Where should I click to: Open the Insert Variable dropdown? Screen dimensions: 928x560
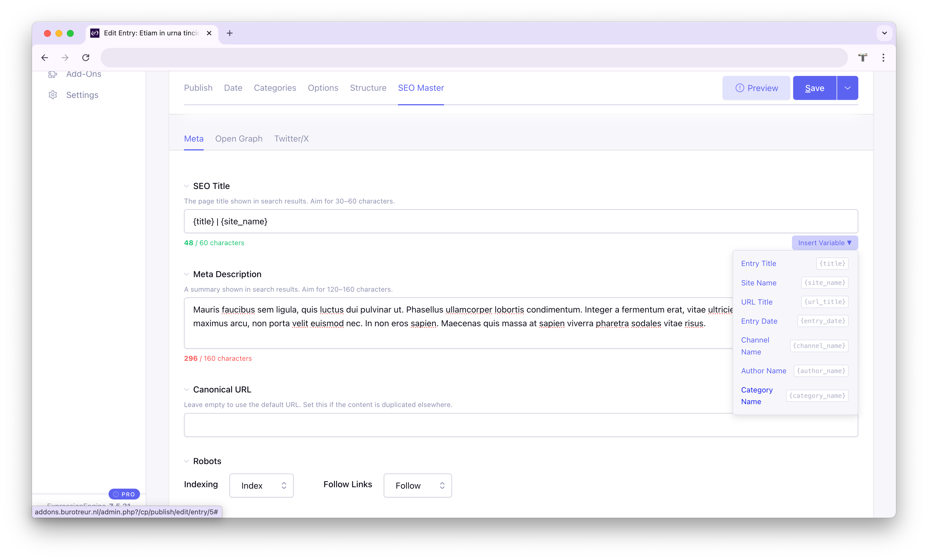pyautogui.click(x=825, y=243)
